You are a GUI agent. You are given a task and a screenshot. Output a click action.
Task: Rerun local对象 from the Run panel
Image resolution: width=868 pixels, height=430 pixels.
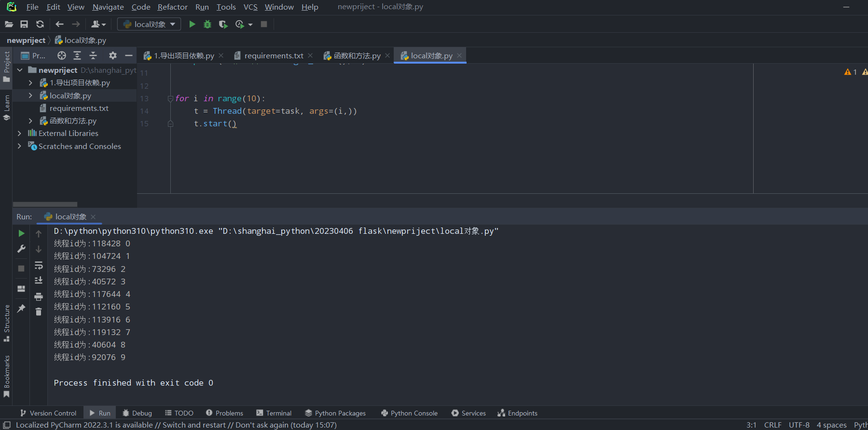click(x=21, y=233)
